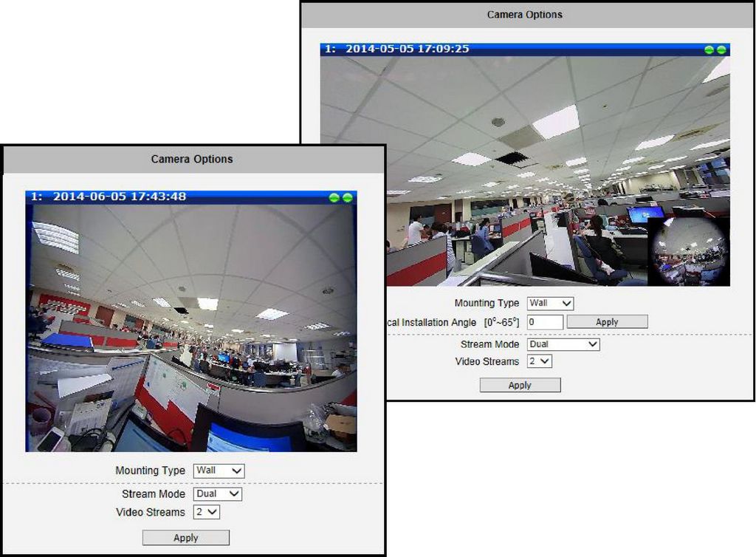This screenshot has height=557, width=756.
Task: Click the back window dewarped camera video
Action: coord(525,171)
